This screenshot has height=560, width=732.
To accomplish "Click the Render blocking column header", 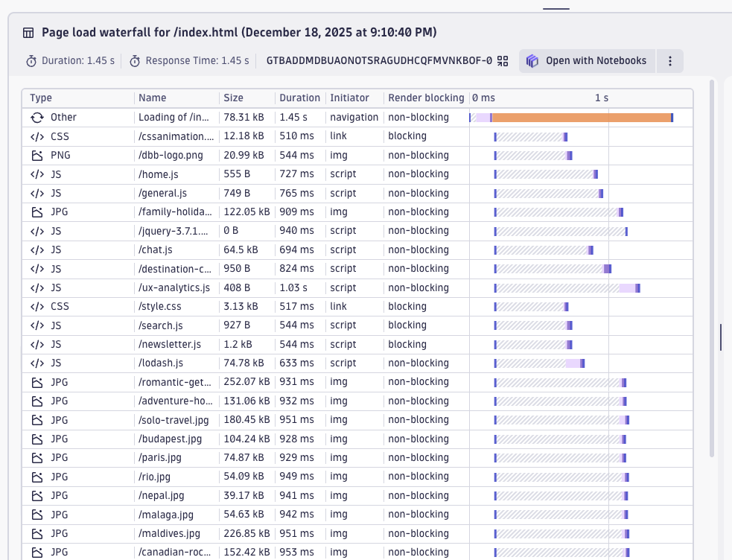I will 426,98.
